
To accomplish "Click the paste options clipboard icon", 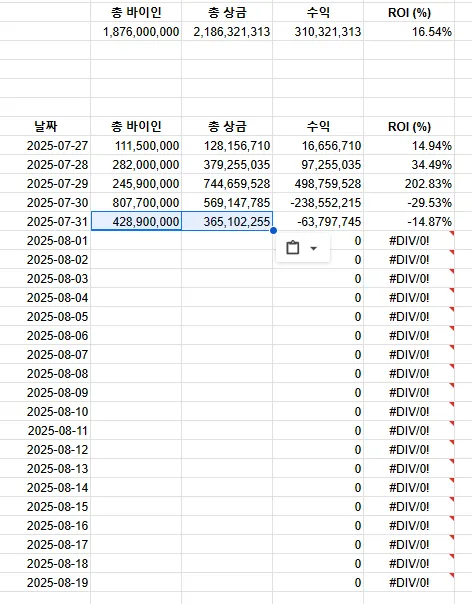I will 293,248.
